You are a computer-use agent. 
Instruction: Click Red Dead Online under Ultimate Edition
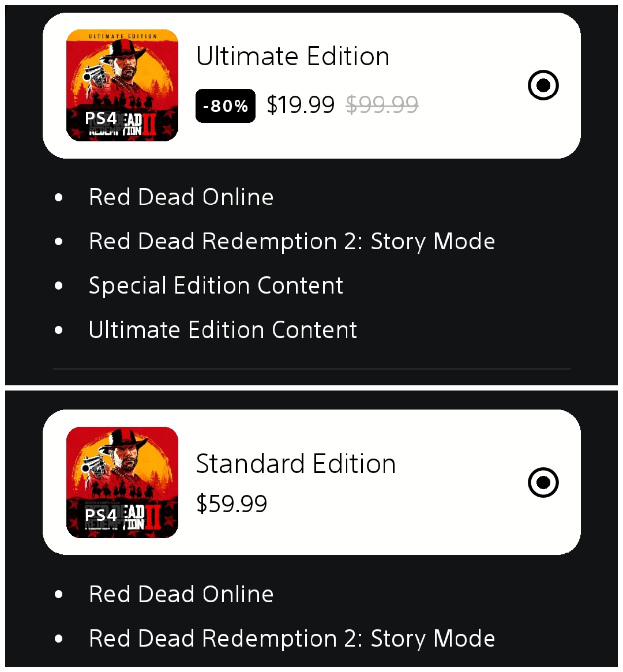point(181,197)
